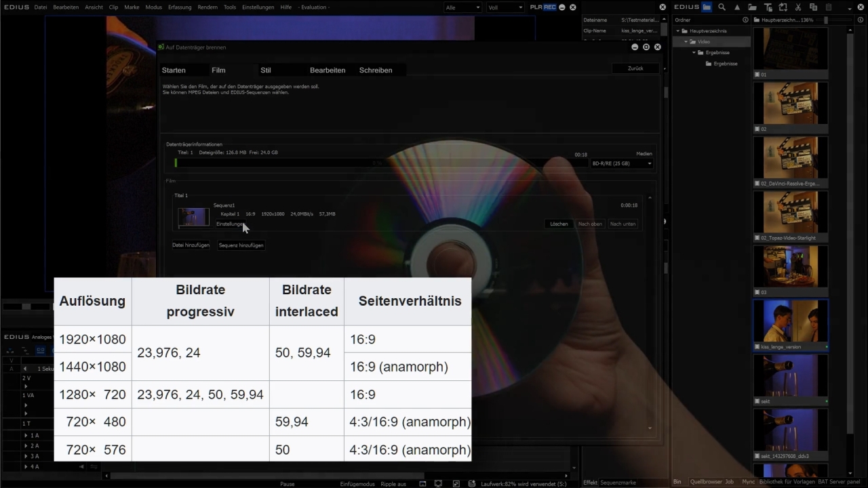The height and width of the screenshot is (488, 868).
Task: Click the Löschen button
Action: [559, 224]
